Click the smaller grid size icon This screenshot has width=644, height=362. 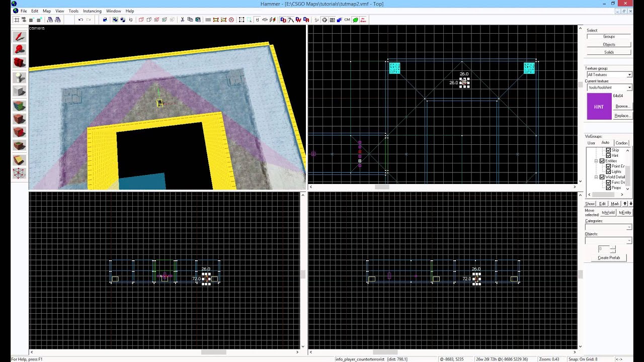point(32,20)
